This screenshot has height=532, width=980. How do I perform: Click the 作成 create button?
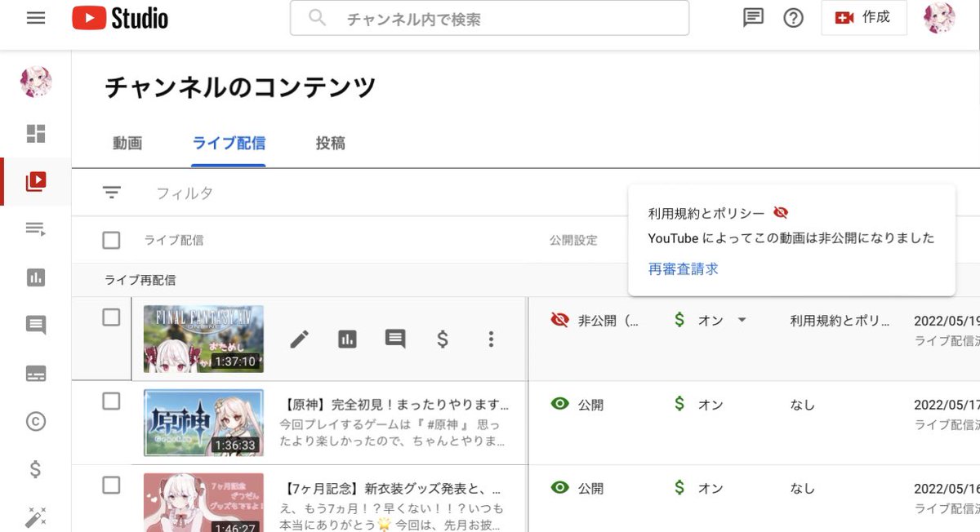(x=863, y=18)
